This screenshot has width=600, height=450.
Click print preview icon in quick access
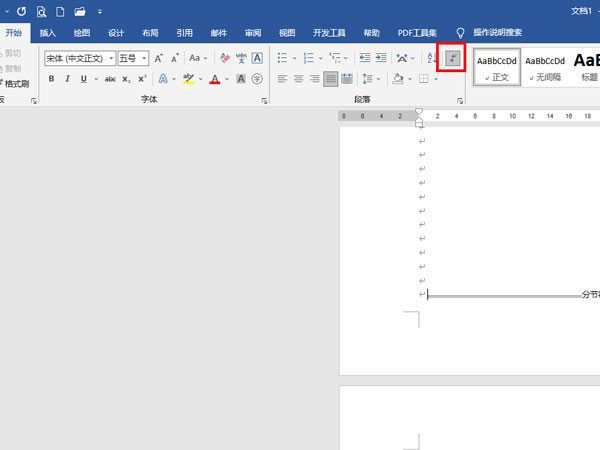pyautogui.click(x=41, y=11)
